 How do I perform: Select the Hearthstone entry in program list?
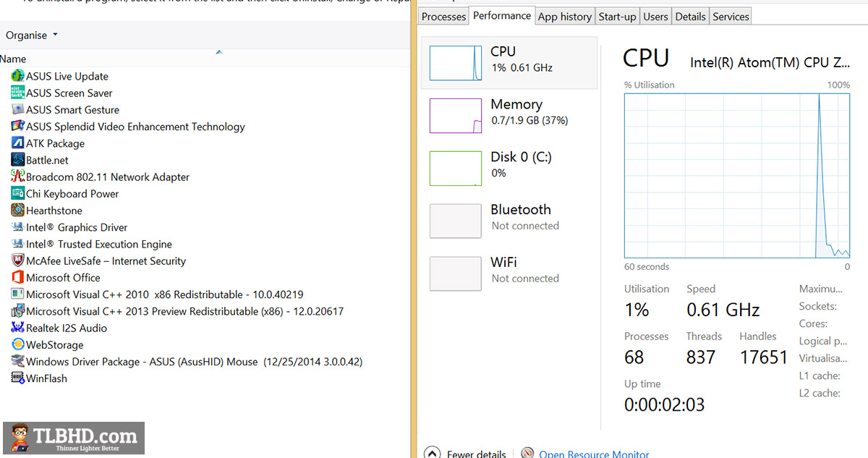click(54, 211)
